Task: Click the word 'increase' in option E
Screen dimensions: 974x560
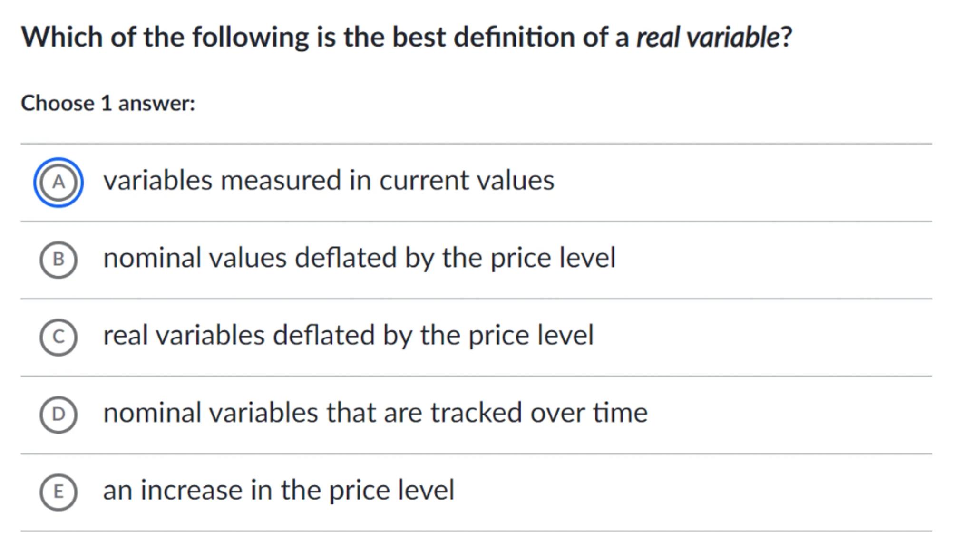Action: point(191,491)
